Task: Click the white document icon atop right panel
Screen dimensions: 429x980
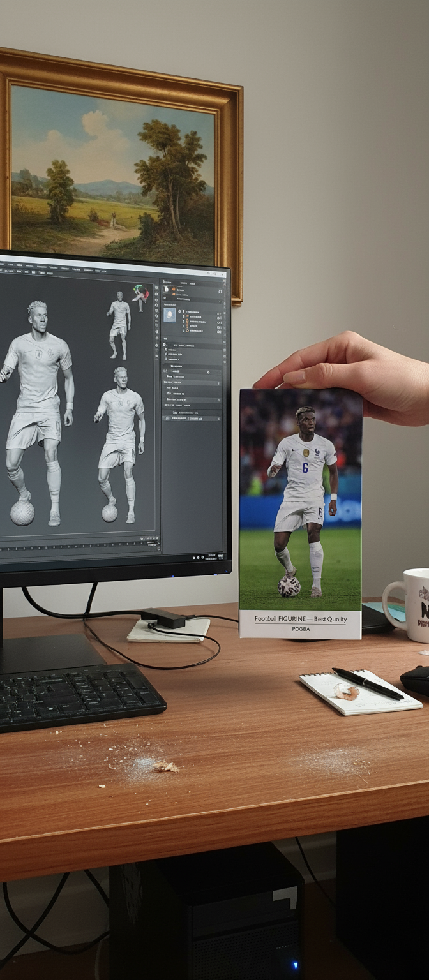Action: click(x=167, y=289)
